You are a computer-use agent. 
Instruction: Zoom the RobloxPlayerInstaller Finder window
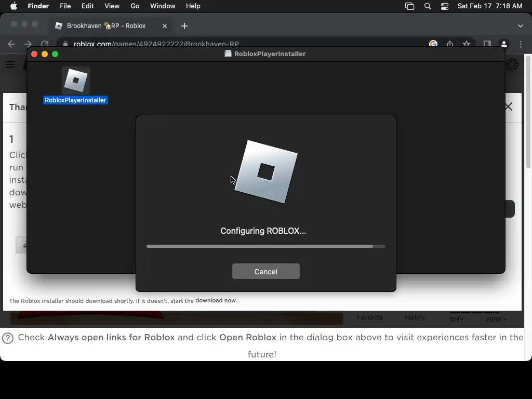55,54
